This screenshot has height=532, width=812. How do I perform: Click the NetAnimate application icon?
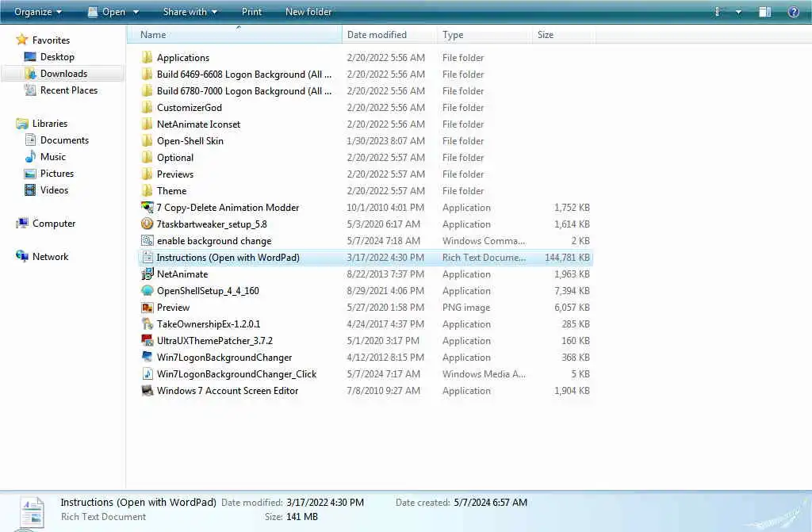pyautogui.click(x=147, y=274)
